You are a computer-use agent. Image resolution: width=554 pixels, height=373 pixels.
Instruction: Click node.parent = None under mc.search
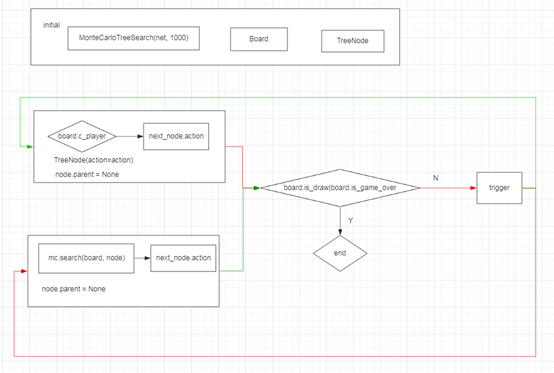[x=73, y=289]
